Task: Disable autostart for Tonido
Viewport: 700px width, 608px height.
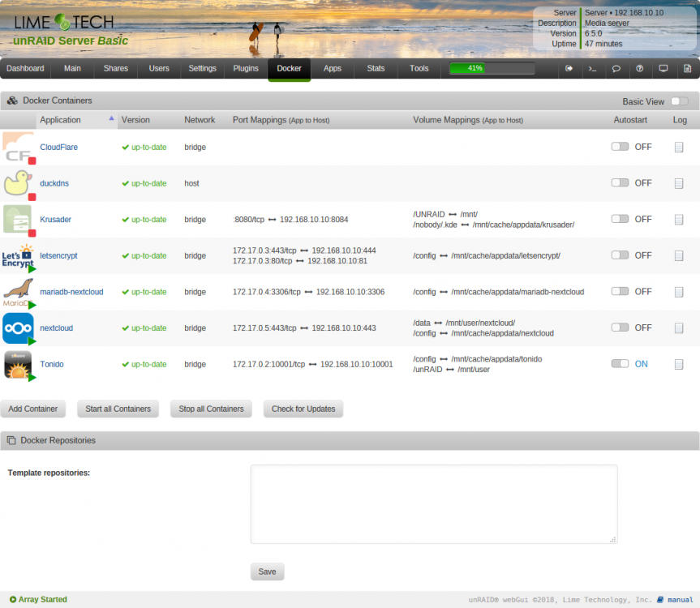Action: tap(620, 363)
